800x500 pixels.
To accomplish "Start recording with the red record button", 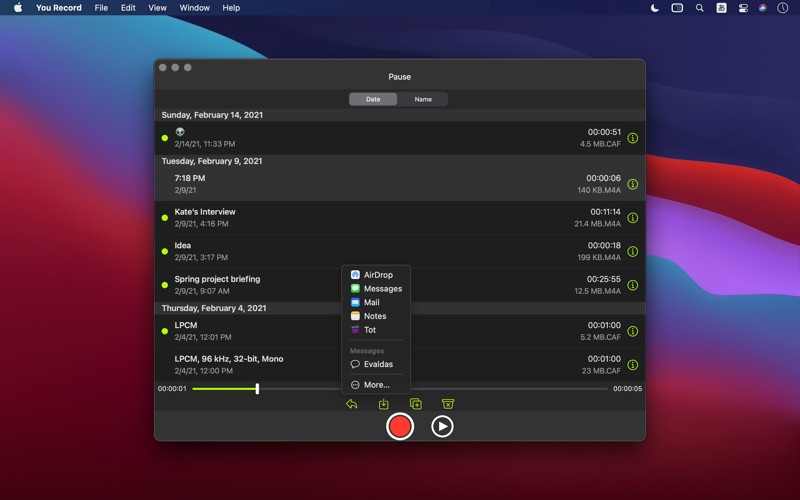I will [400, 426].
